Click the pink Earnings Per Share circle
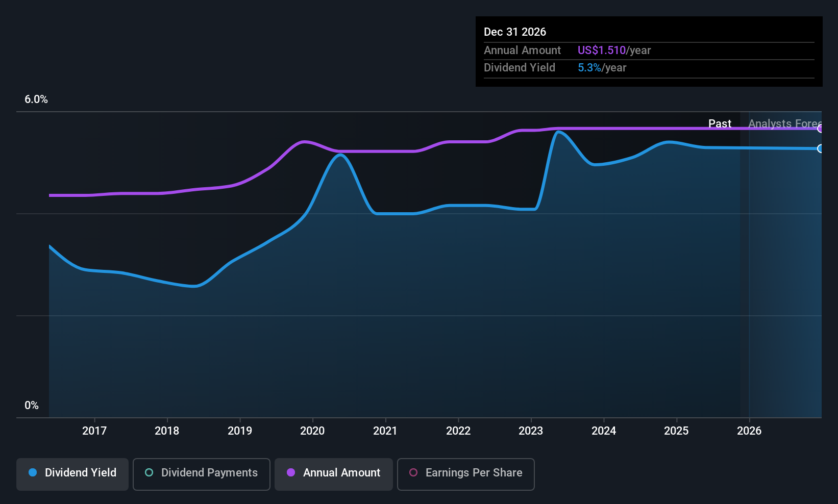Image resolution: width=838 pixels, height=504 pixels. (413, 472)
